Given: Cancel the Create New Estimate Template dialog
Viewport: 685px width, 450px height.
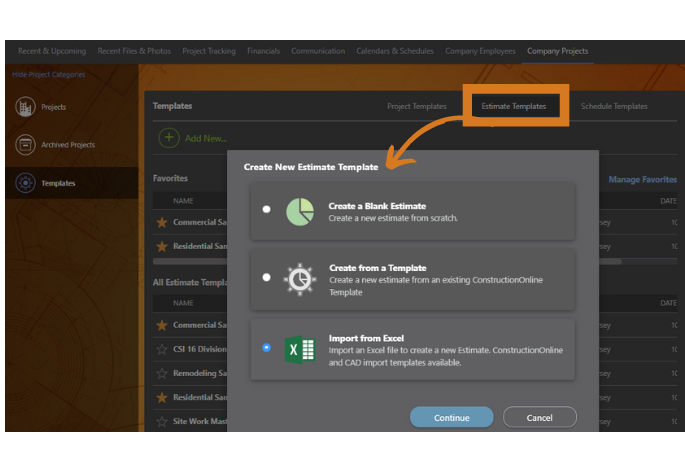Looking at the screenshot, I should click(x=539, y=417).
